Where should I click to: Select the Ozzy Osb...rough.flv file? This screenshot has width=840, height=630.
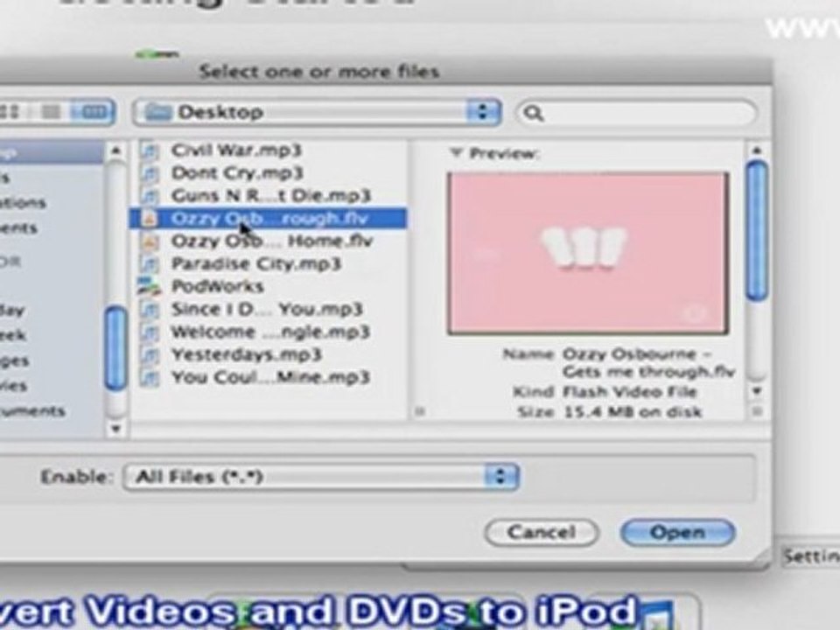point(268,219)
